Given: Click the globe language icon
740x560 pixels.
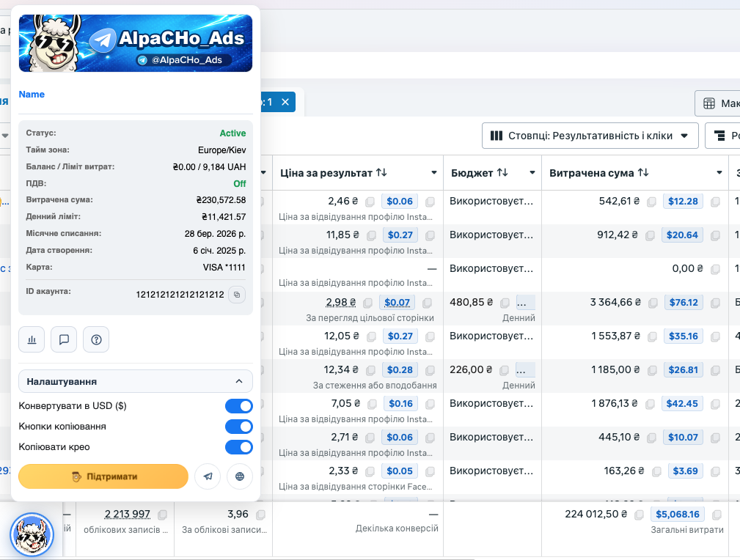Looking at the screenshot, I should coord(240,476).
